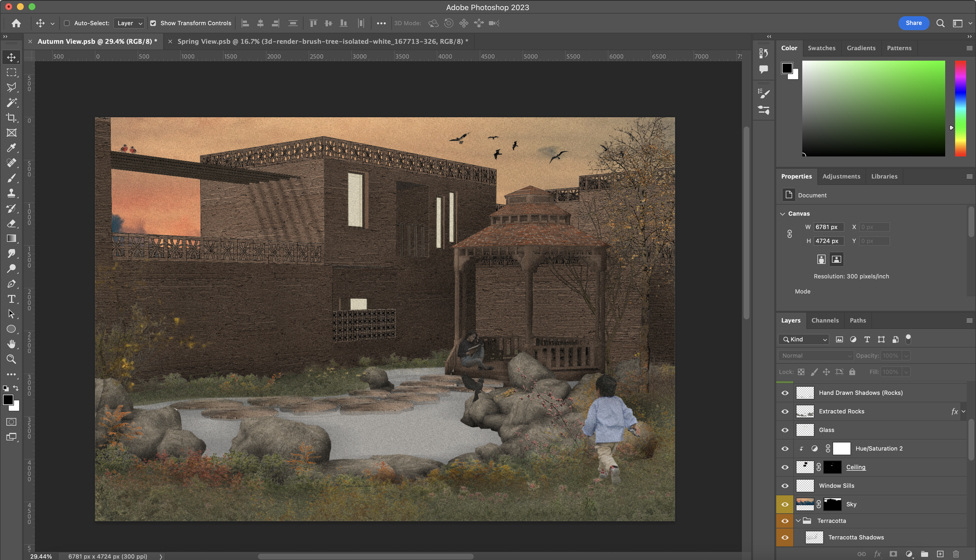This screenshot has height=560, width=976.
Task: Hide the Hand Drawn Shadows (Rocks) layer
Action: click(785, 393)
